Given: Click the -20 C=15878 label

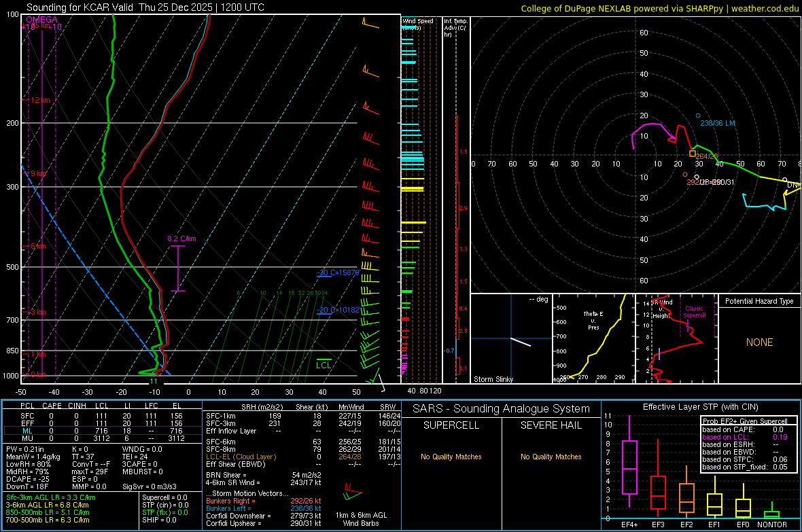Looking at the screenshot, I should click(338, 272).
